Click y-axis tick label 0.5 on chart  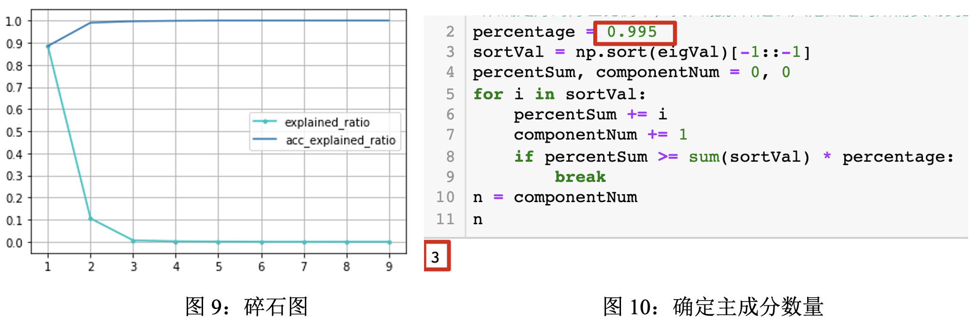coord(14,132)
